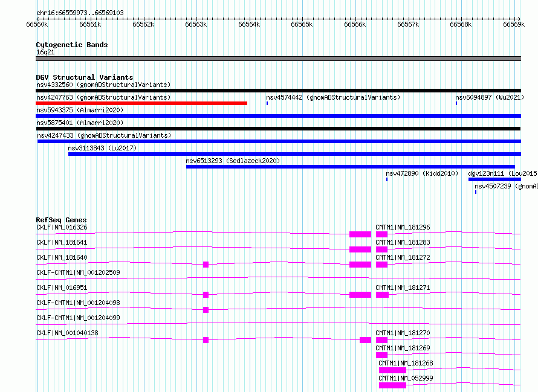Click the black bar under nsv5875401
The image size is (538, 392).
click(278, 129)
